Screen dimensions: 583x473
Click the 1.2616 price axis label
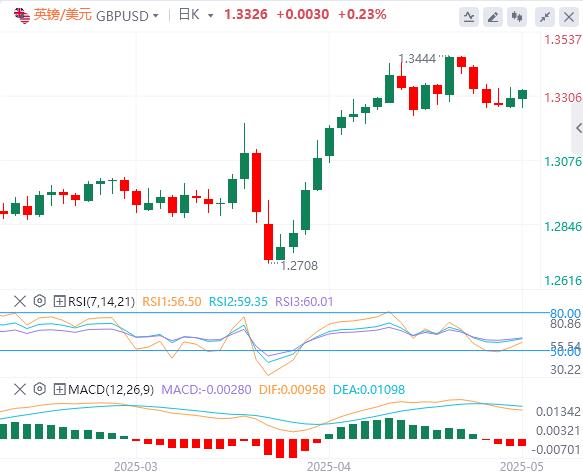(563, 280)
